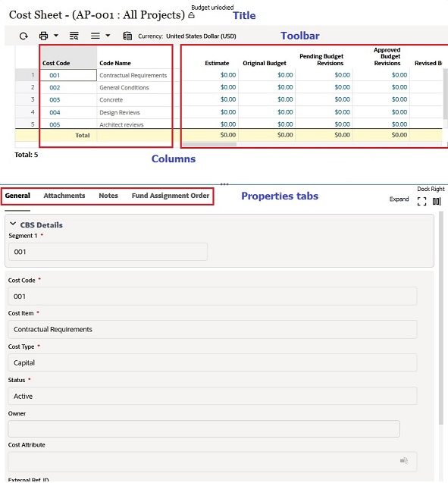The width and height of the screenshot is (448, 483).
Task: Click the Cost Item input field
Action: [x=212, y=329]
